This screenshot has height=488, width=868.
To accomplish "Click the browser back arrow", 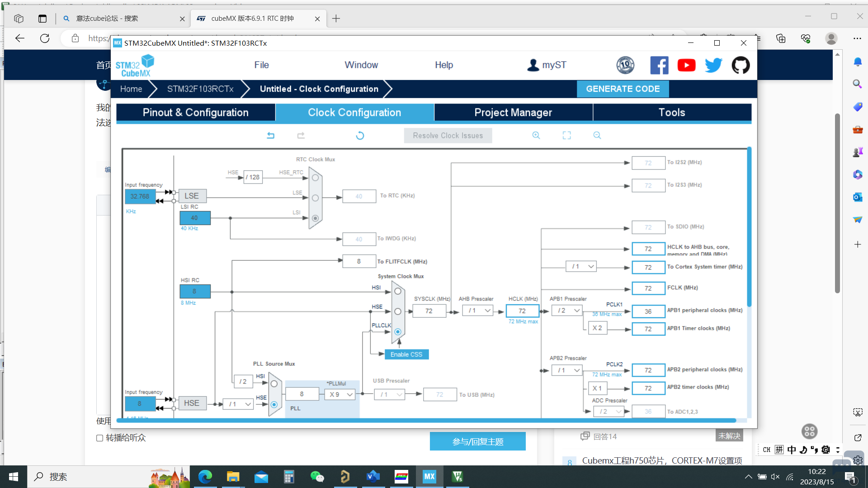I will tap(20, 38).
